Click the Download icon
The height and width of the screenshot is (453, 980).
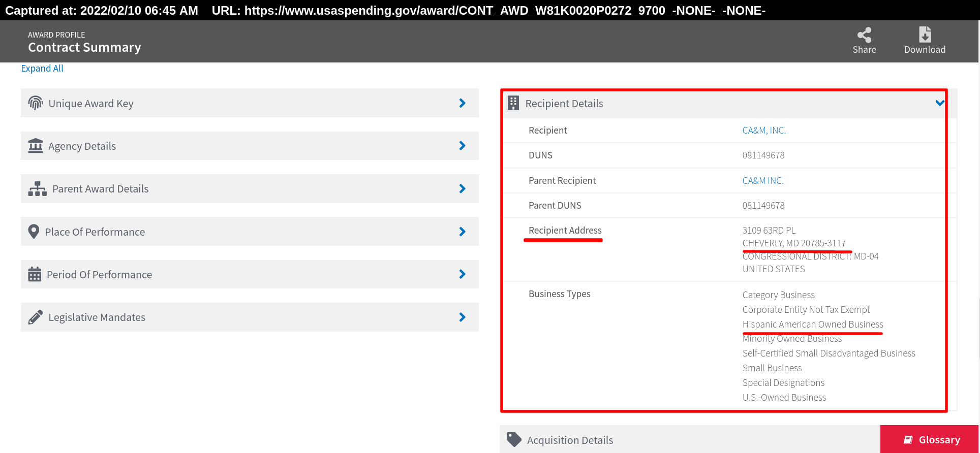click(x=925, y=35)
